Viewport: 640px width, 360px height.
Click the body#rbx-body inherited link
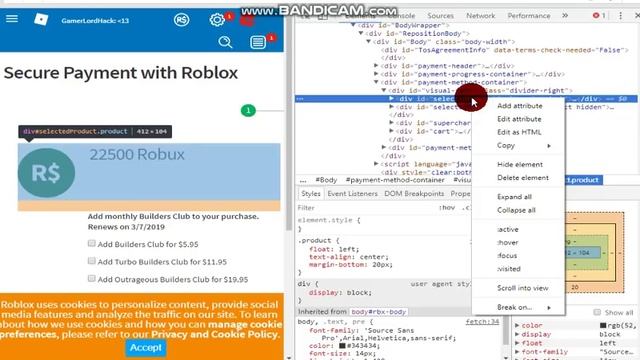pyautogui.click(x=378, y=312)
